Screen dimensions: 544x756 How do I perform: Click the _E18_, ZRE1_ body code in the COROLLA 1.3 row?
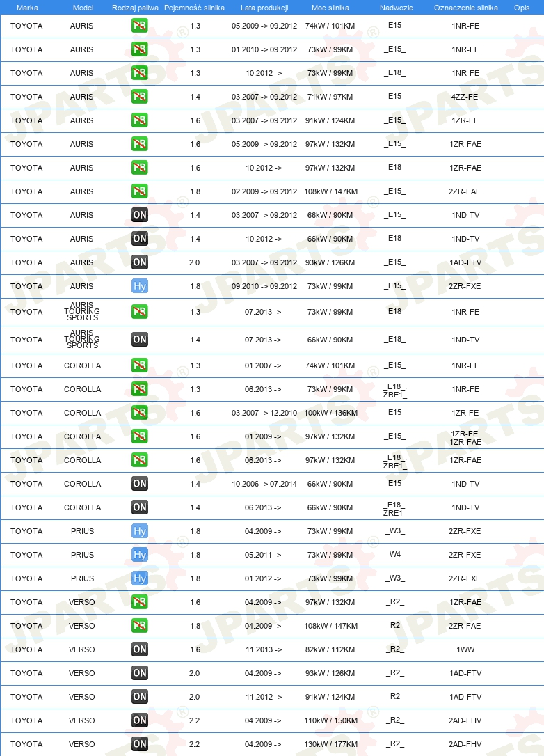(x=394, y=391)
